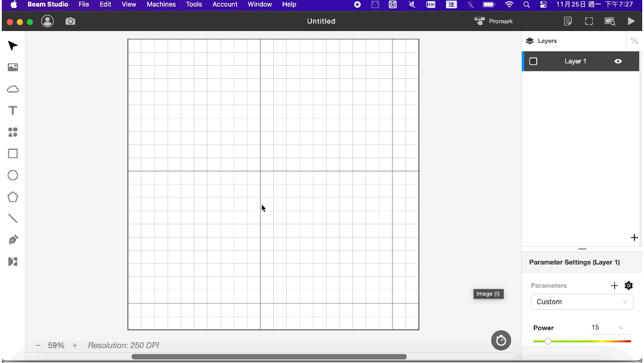
Task: Open the Machines menu
Action: [161, 5]
